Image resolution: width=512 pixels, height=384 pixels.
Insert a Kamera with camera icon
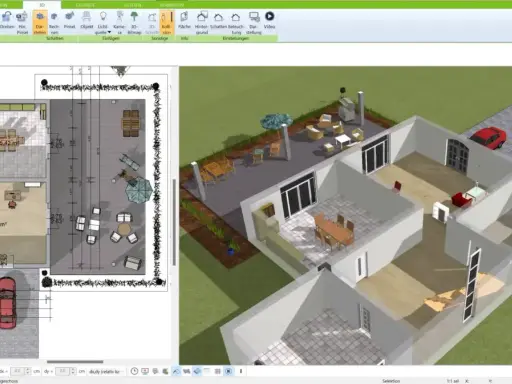119,16
